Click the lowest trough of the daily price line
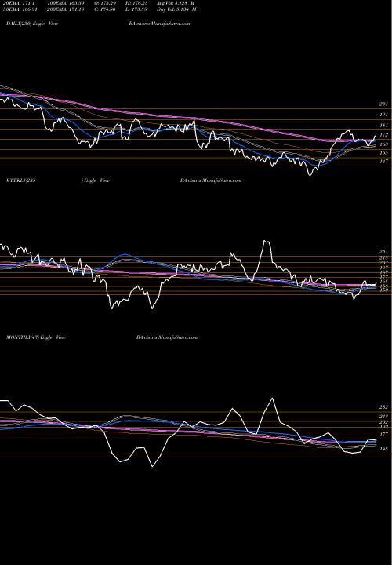The image size is (392, 565). (x=310, y=175)
